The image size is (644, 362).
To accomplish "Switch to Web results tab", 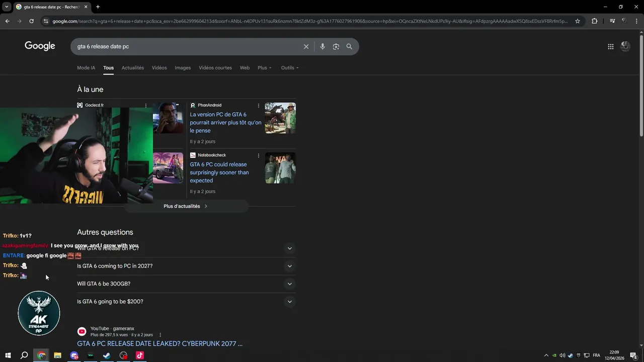I will [245, 68].
